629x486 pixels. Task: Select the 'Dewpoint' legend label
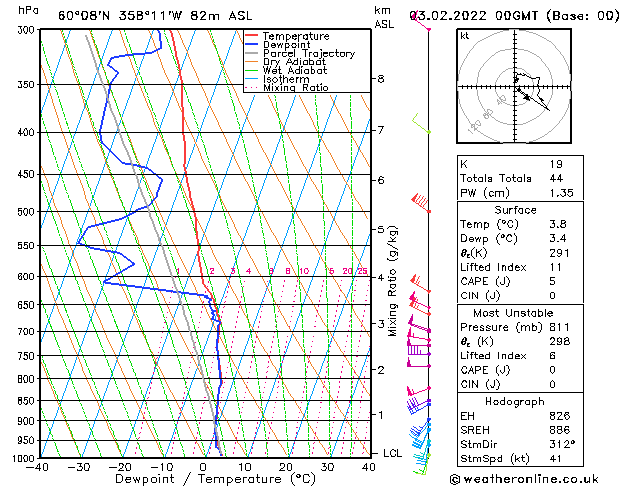pos(286,45)
